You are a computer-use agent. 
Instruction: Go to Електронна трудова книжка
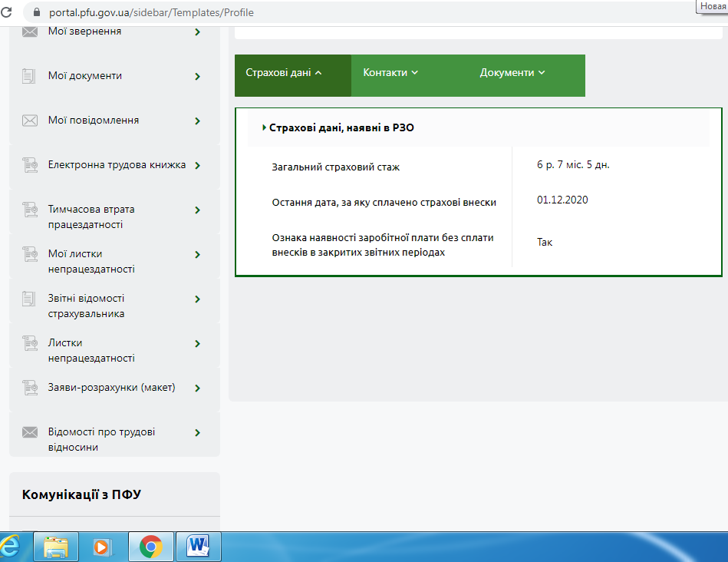117,165
